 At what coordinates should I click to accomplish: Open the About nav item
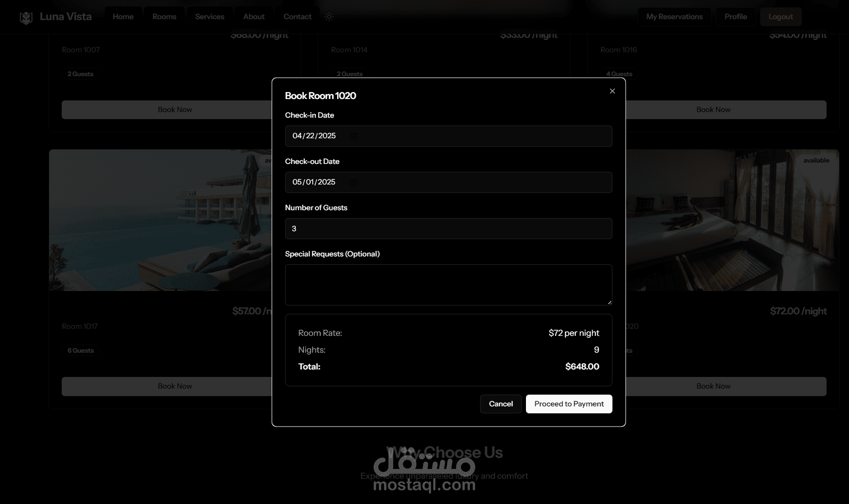254,16
